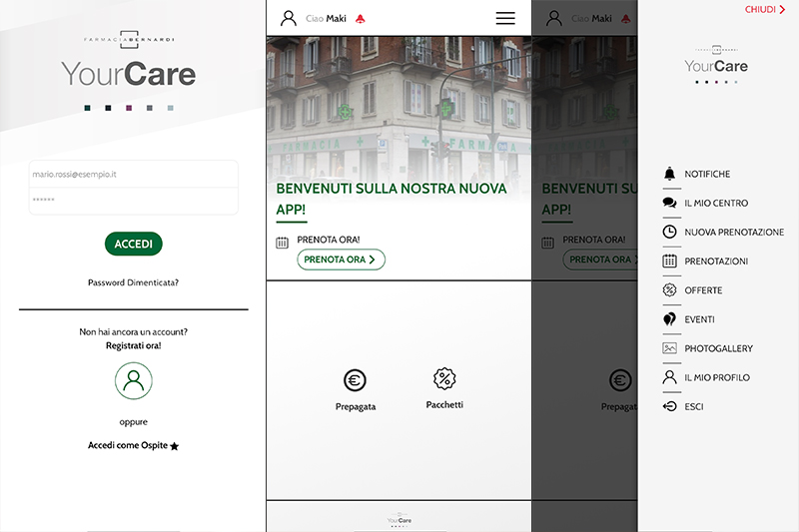The width and height of the screenshot is (799, 532).
Task: Tap the balloon icon for EVENTI
Action: pos(669,318)
